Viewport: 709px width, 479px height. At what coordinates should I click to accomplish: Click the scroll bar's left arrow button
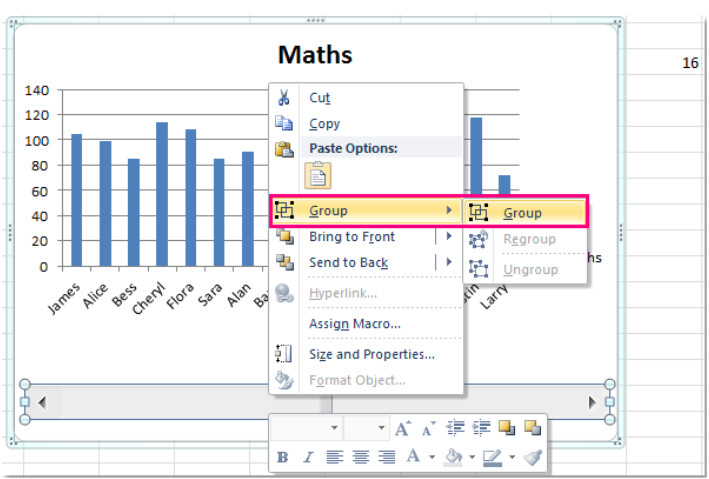click(x=42, y=402)
